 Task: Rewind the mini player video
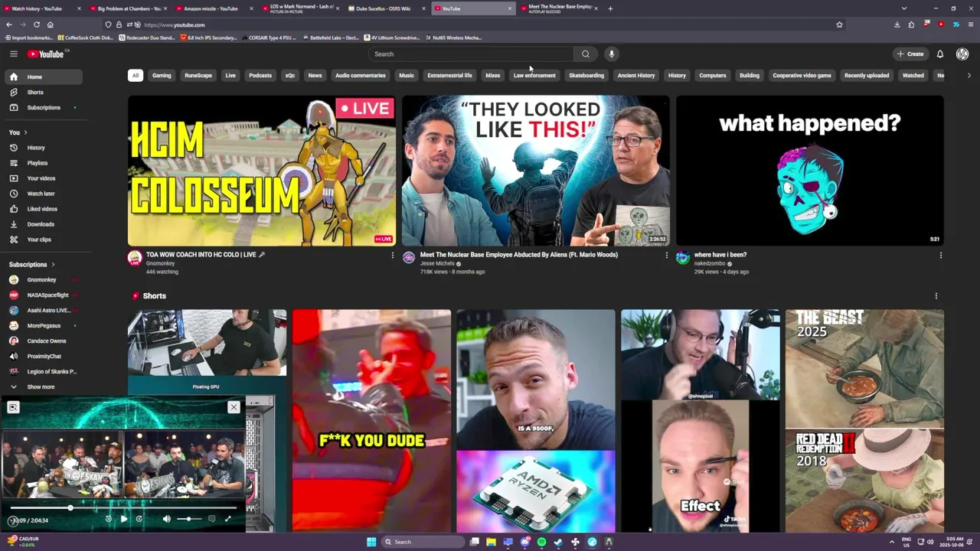108,519
